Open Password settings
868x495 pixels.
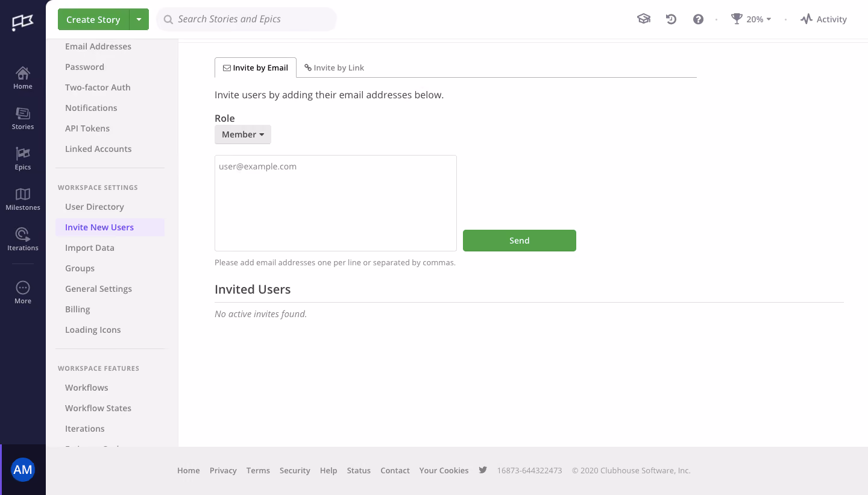coord(84,67)
